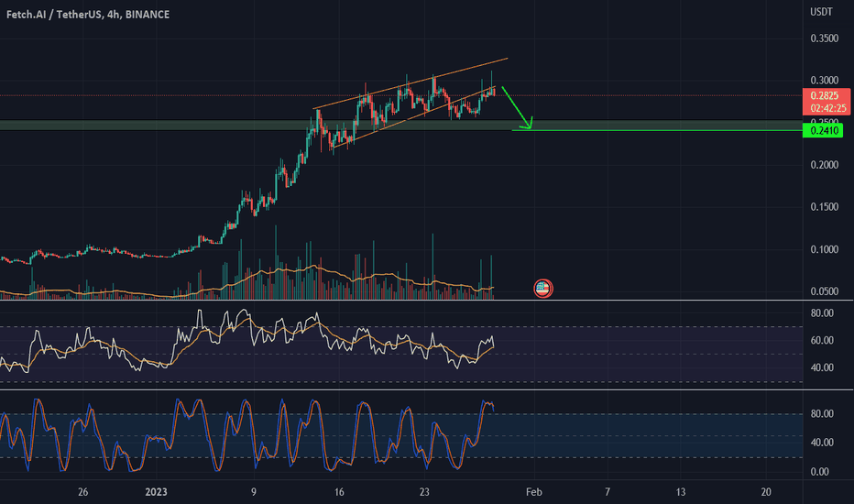
Task: Click the USDT currency label
Action: pyautogui.click(x=821, y=12)
